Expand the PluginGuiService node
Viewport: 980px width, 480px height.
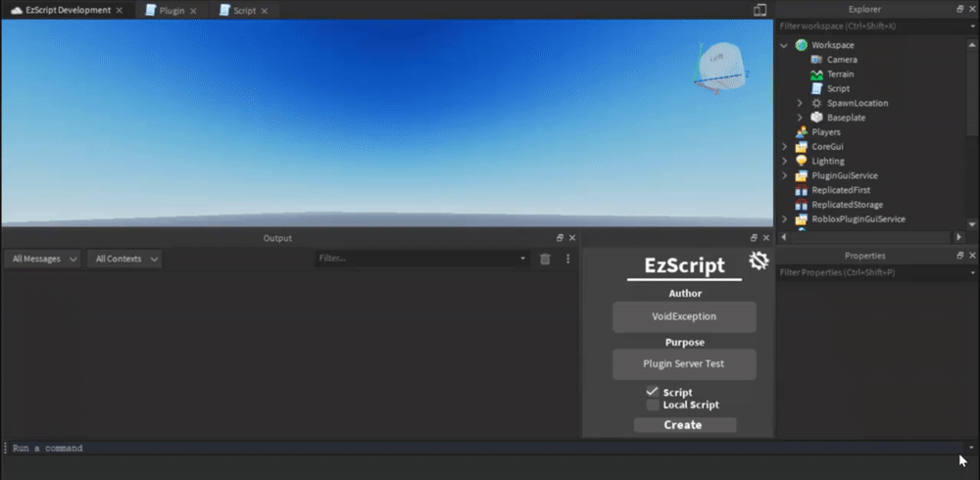click(x=784, y=175)
